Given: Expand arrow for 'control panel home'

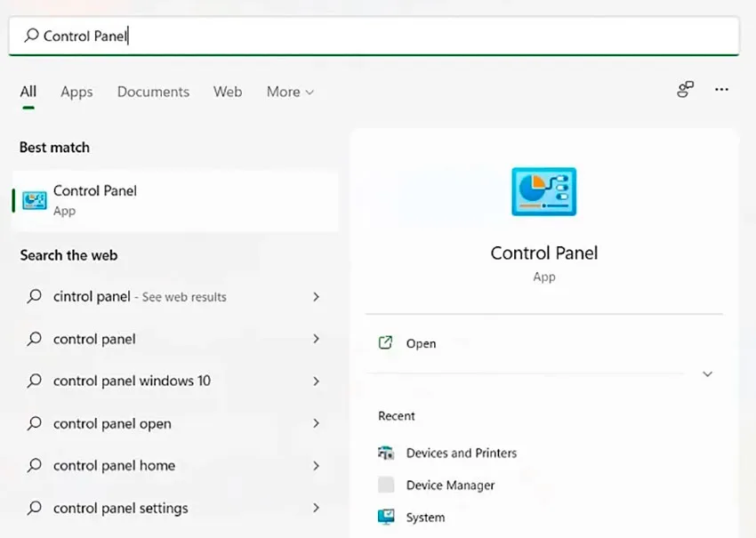Looking at the screenshot, I should [x=316, y=466].
